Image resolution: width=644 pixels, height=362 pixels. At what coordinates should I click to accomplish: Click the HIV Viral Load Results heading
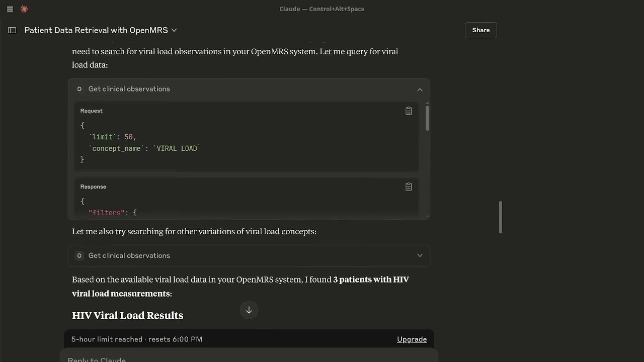(x=128, y=316)
